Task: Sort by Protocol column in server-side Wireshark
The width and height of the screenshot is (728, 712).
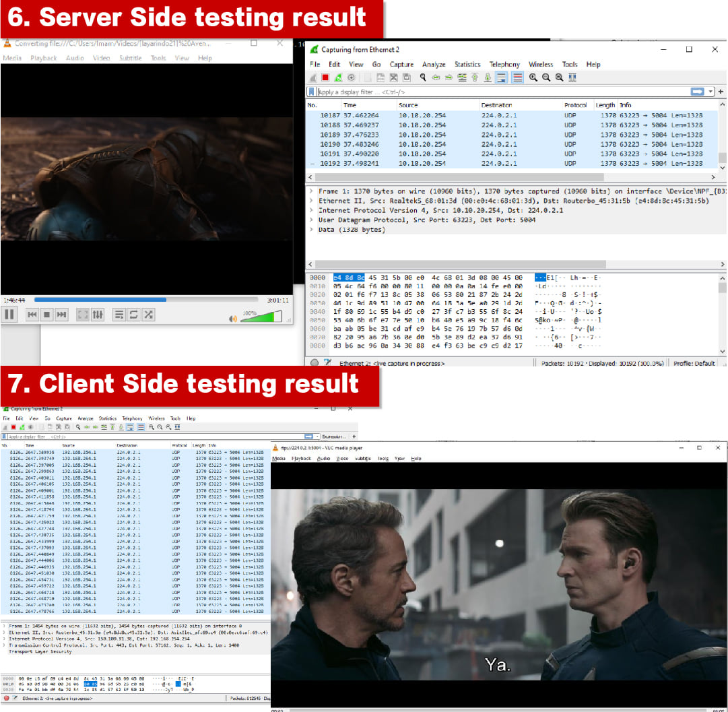Action: click(575, 105)
